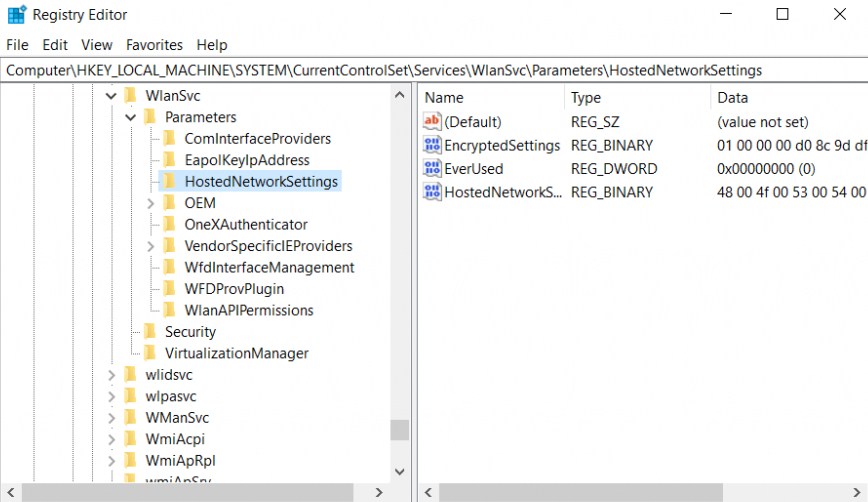Expand the VendorSpecificIEProviders tree node
Viewport: 868px width, 502px height.
pos(151,246)
